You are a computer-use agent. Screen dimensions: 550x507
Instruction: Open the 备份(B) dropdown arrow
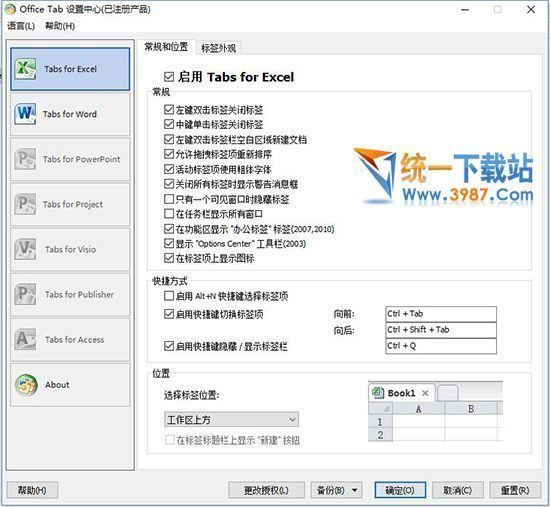click(355, 490)
